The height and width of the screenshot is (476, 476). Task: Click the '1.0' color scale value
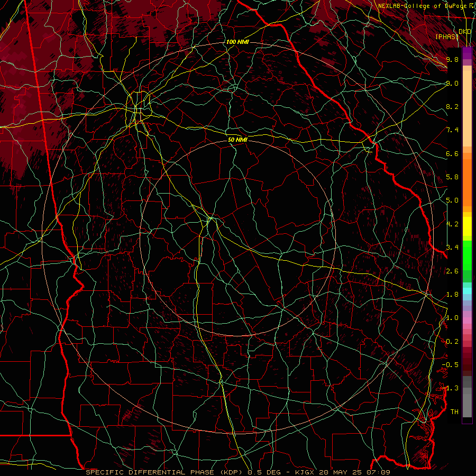[x=452, y=318]
